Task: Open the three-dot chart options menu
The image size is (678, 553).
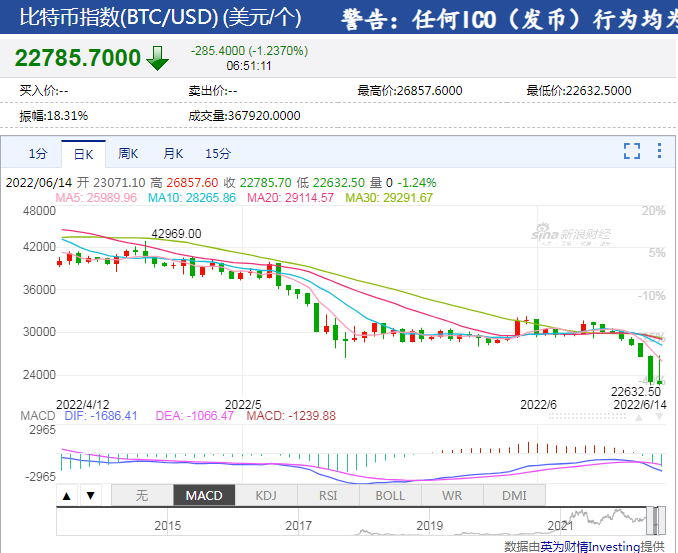Action: pyautogui.click(x=659, y=150)
